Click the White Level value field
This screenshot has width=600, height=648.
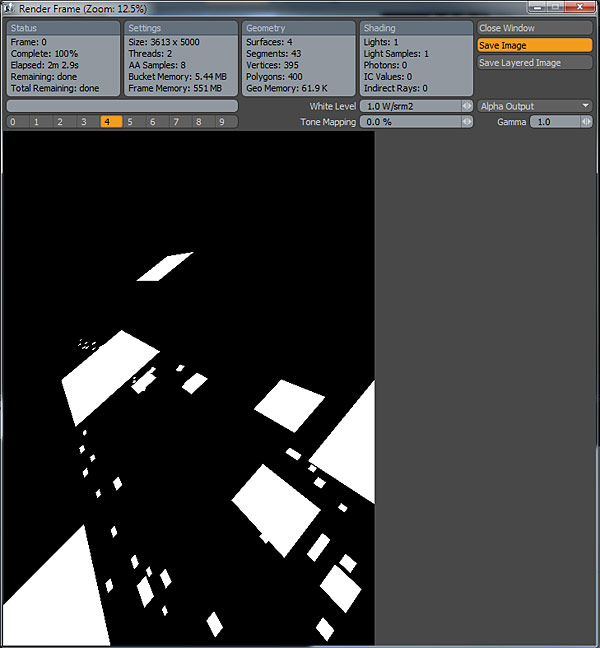click(411, 106)
